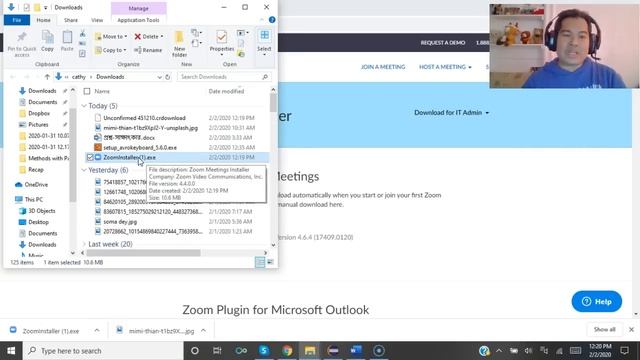Switch to the View ribbon tab
Image resolution: width=640 pixels, height=360 pixels.
97,20
